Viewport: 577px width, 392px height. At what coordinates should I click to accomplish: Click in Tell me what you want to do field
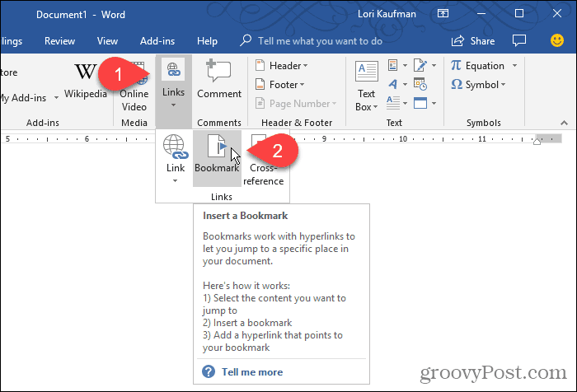[x=320, y=41]
